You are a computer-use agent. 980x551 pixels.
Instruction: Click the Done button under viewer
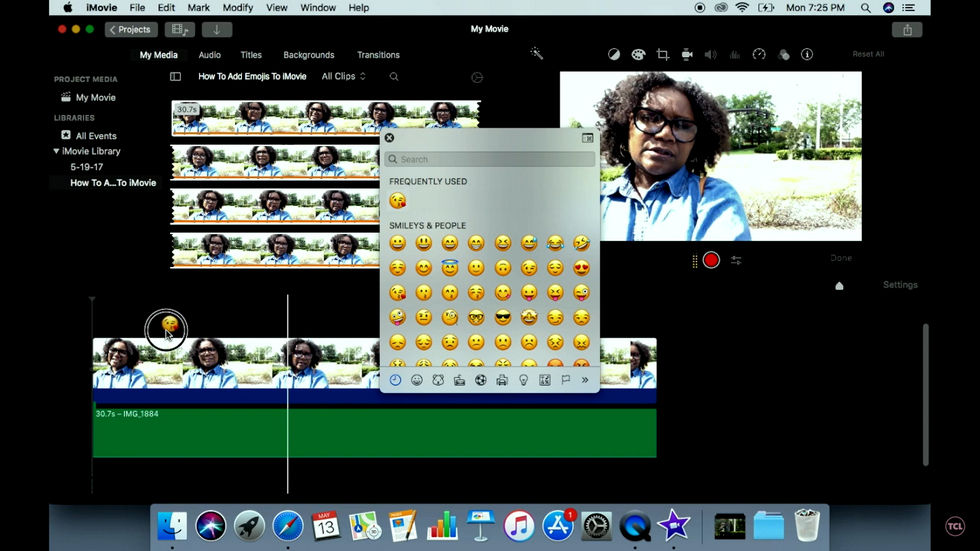pos(841,258)
